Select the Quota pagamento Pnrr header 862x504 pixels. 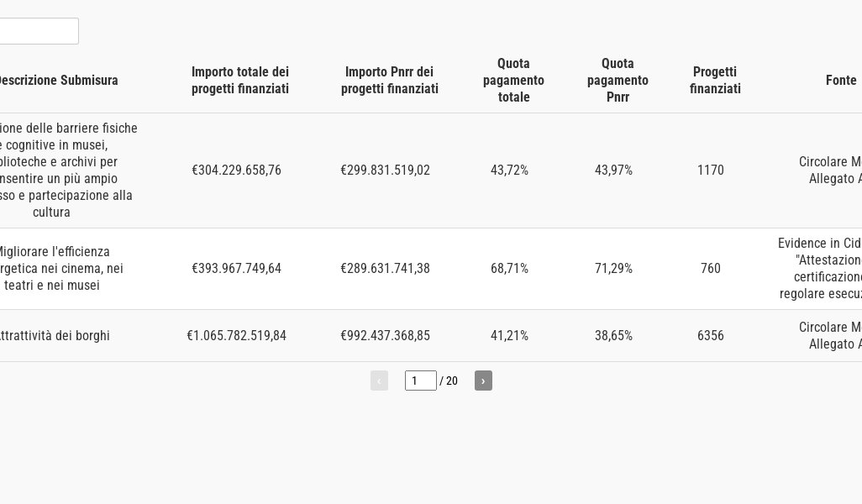pyautogui.click(x=618, y=81)
